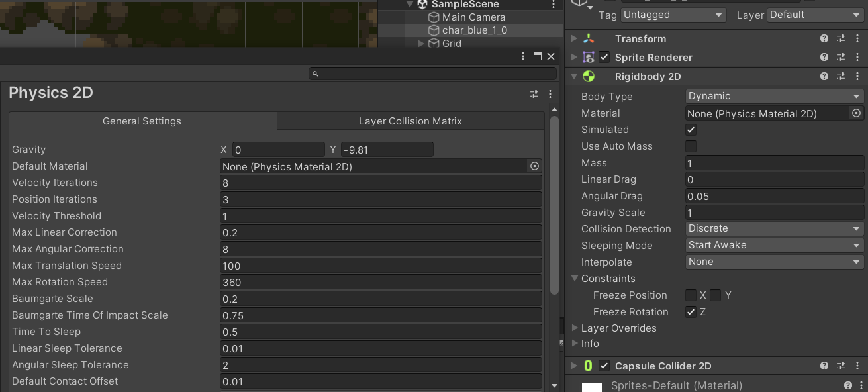
Task: Open the Body Type dropdown
Action: pos(774,96)
